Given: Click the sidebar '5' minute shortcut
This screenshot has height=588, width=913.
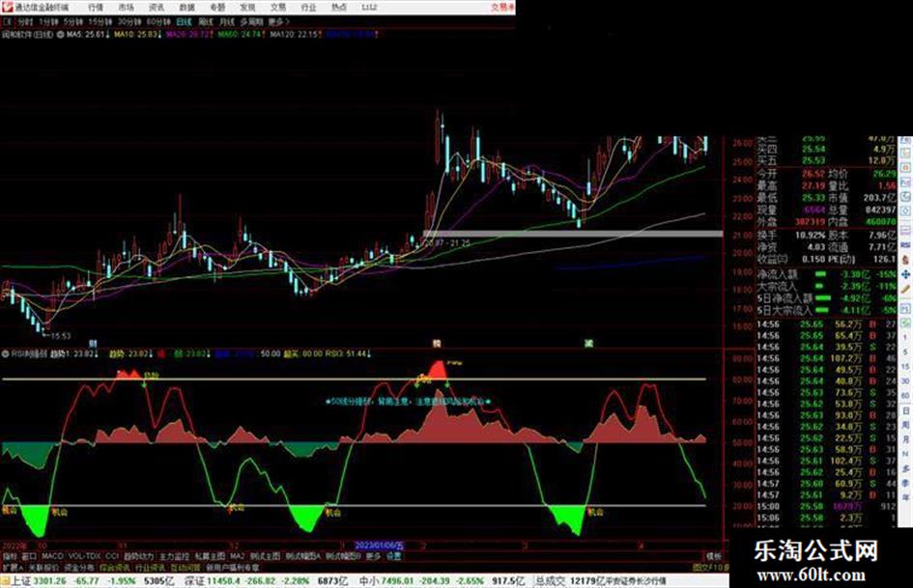Looking at the screenshot, I should (905, 352).
